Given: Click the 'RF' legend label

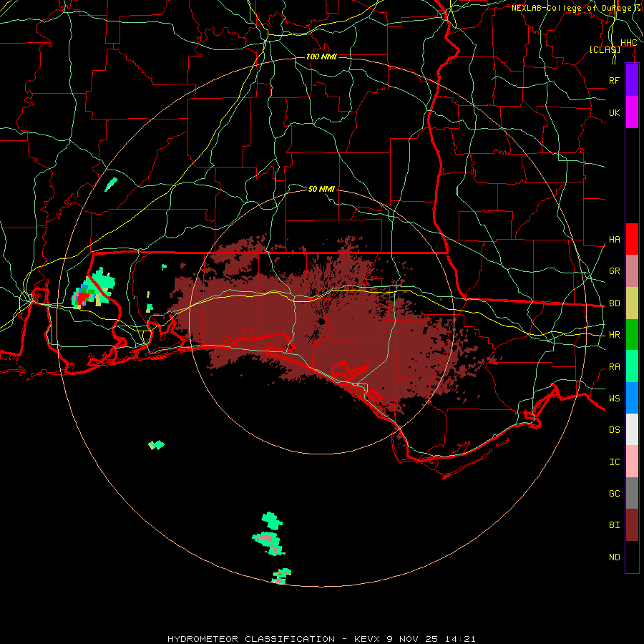Looking at the screenshot, I should (614, 80).
